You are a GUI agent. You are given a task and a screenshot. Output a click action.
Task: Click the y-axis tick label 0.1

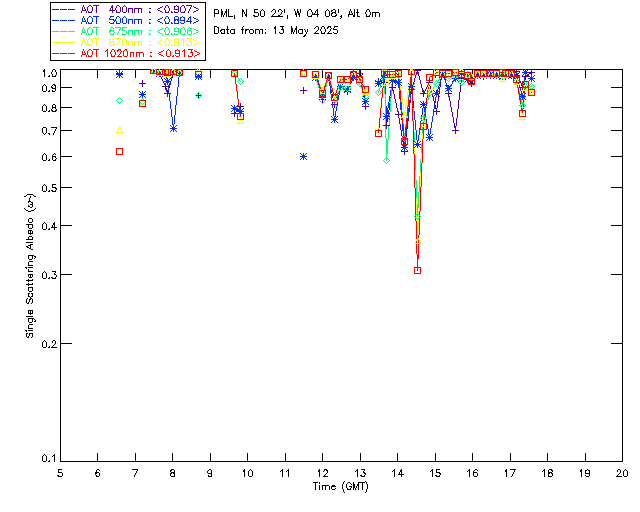click(x=49, y=459)
